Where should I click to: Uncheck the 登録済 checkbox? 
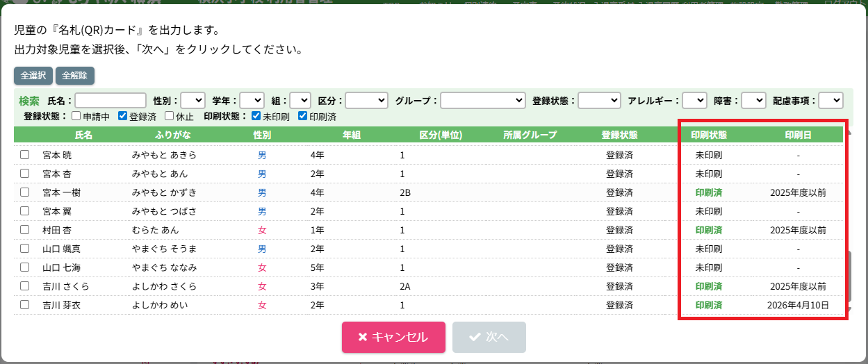(x=122, y=116)
